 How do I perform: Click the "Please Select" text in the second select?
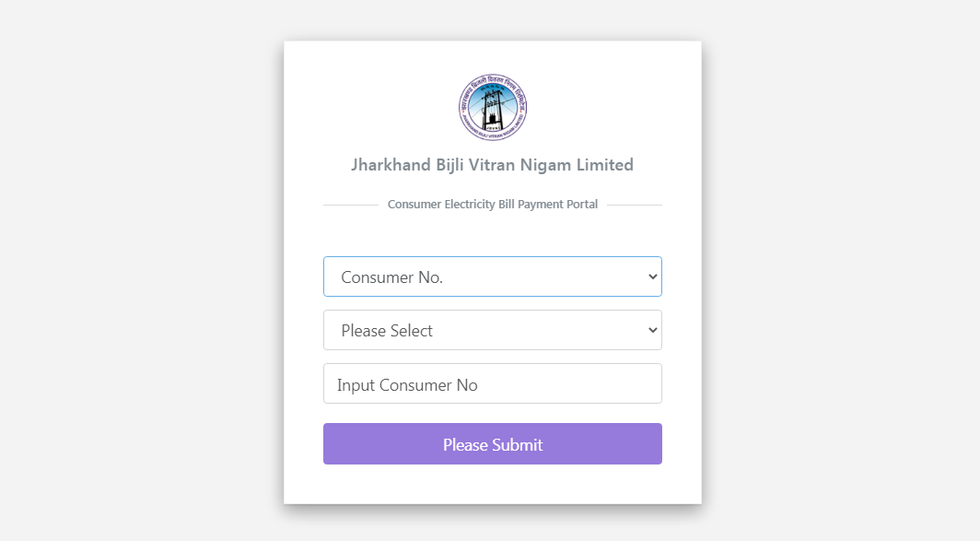click(387, 331)
